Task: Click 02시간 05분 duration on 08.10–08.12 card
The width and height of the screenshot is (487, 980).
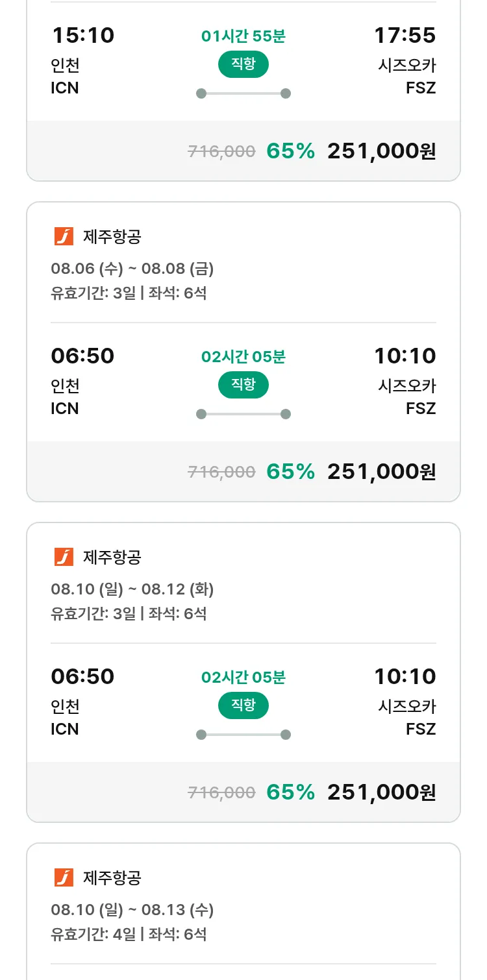Action: pyautogui.click(x=243, y=678)
